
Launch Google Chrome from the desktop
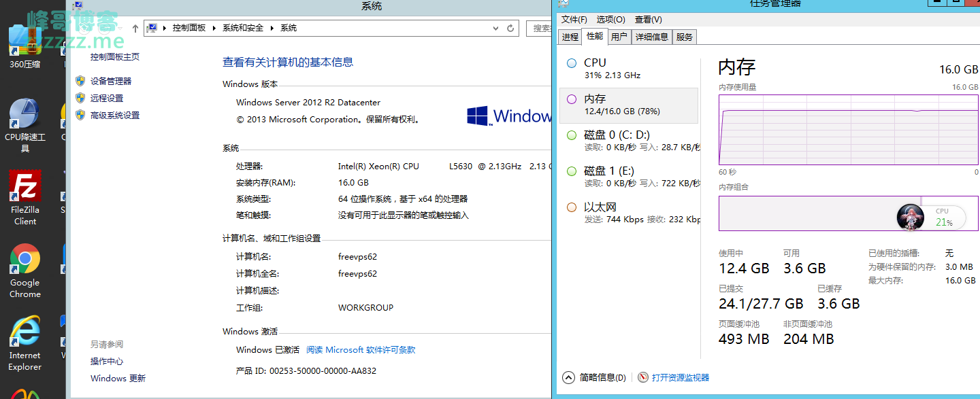(25, 271)
